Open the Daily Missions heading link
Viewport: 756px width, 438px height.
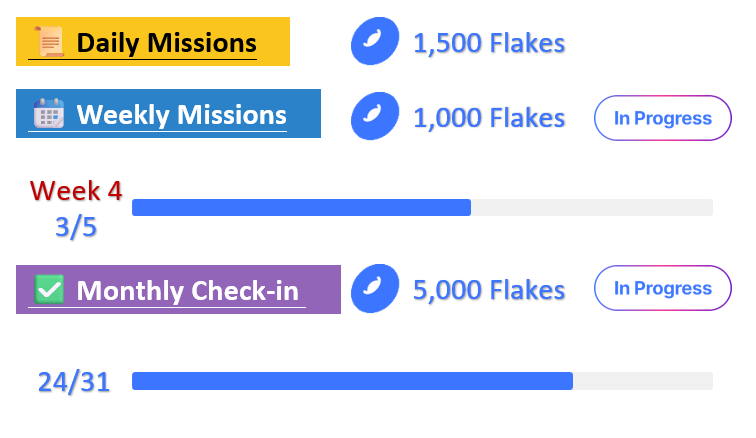(x=166, y=43)
